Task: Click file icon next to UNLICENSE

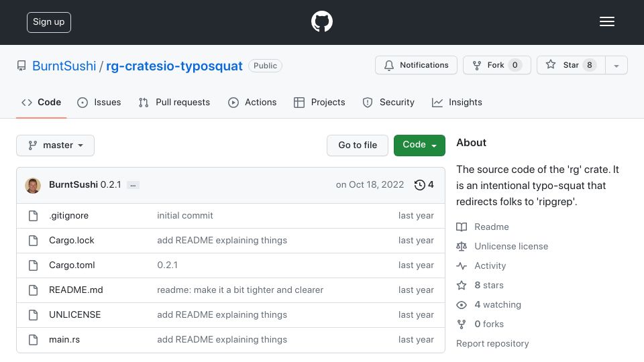Action: [34, 315]
